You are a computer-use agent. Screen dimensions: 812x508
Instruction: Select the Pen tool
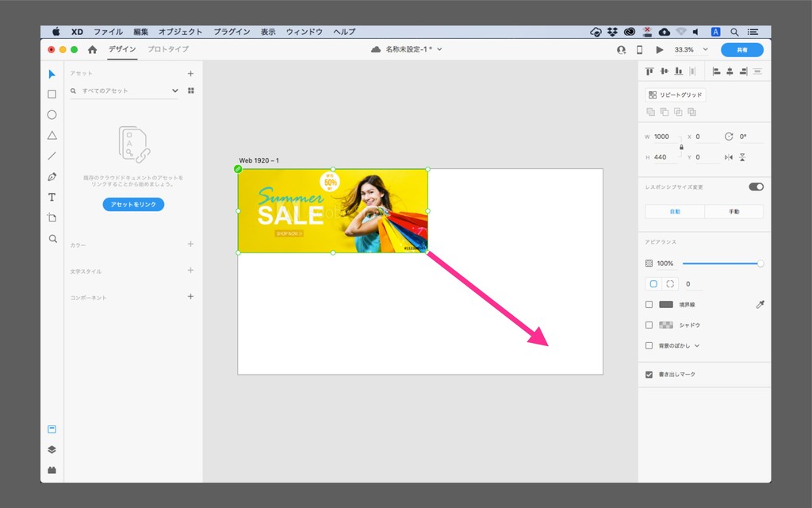[x=52, y=177]
